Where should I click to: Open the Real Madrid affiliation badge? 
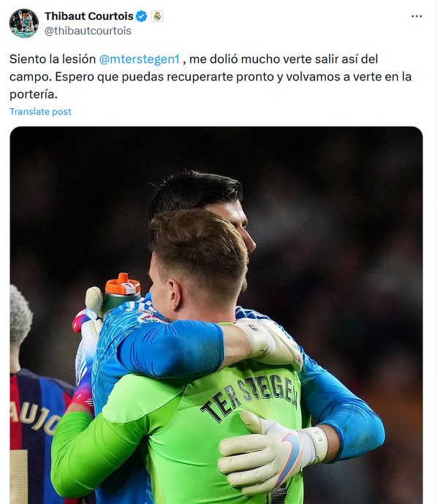click(157, 16)
